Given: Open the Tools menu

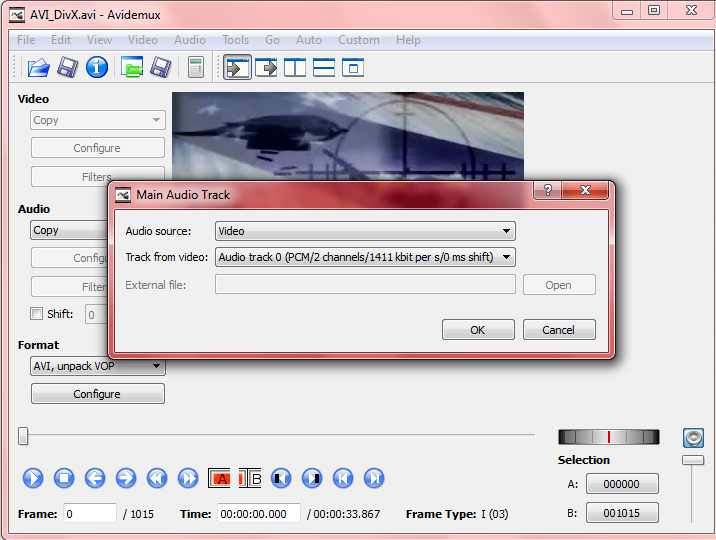Looking at the screenshot, I should tap(236, 40).
